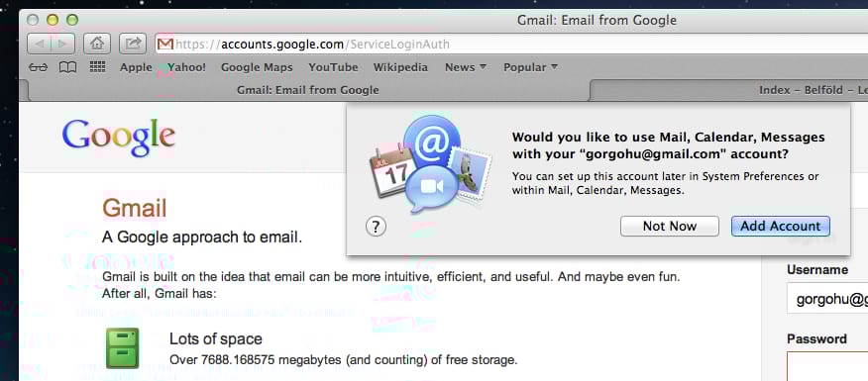The height and width of the screenshot is (381, 868).
Task: Click the window title "Gmail: Email from Google"
Action: 597,21
